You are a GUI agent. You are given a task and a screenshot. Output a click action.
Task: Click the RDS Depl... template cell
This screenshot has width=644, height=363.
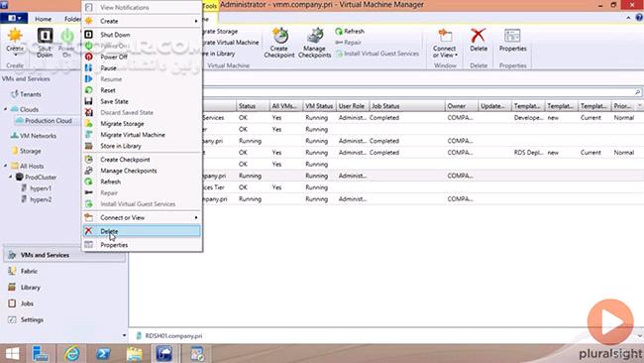click(529, 153)
